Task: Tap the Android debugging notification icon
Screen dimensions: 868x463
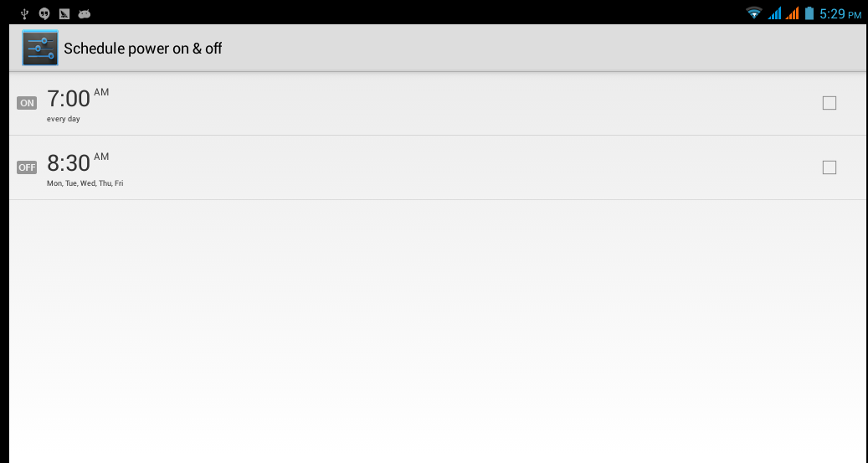Action: (x=85, y=14)
